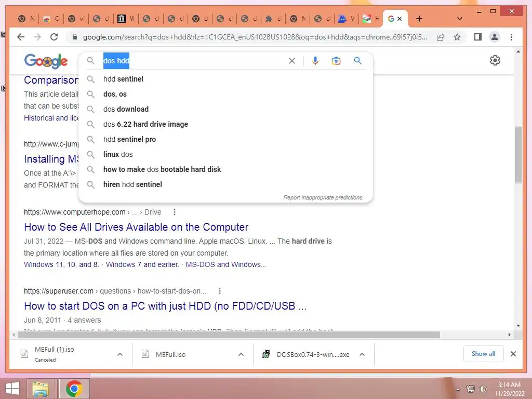Open the Chrome side panel
532x399 pixels.
tap(478, 37)
